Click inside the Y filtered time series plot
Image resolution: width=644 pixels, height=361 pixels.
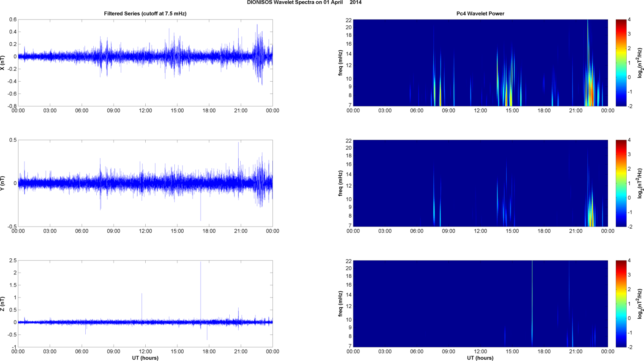coord(145,183)
